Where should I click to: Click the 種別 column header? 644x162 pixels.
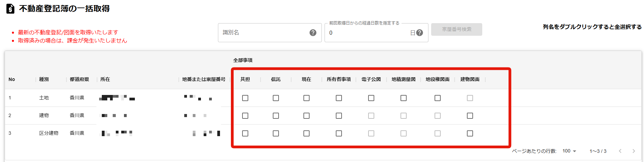[44, 79]
